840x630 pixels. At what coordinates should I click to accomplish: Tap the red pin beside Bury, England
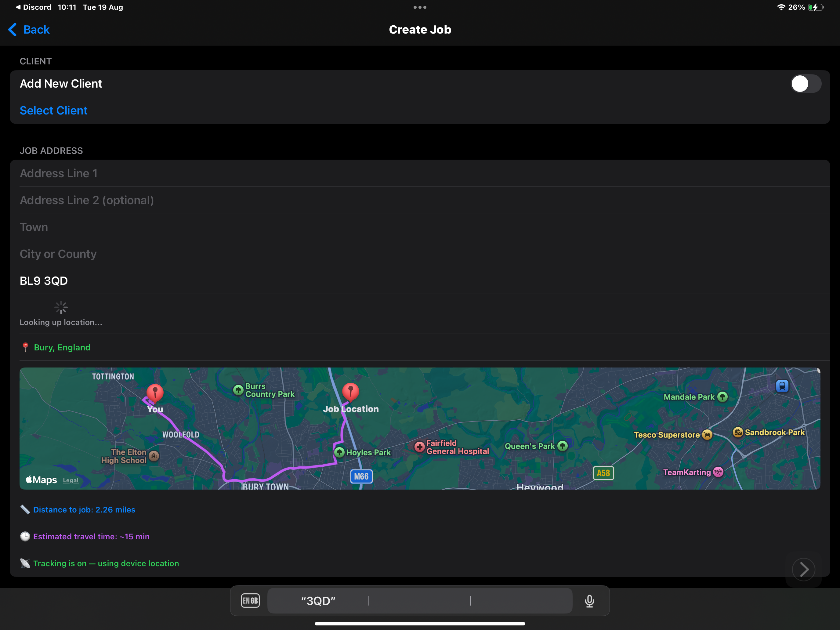click(x=25, y=347)
